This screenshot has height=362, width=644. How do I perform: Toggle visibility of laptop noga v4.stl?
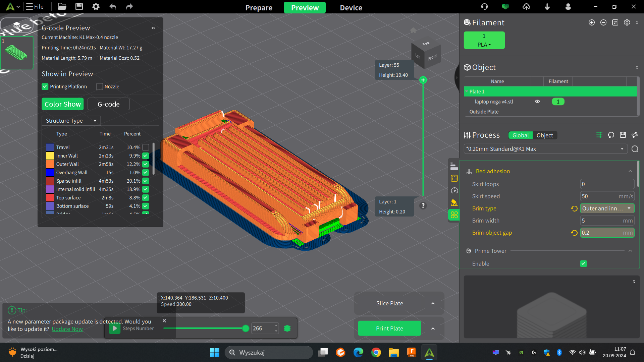pyautogui.click(x=537, y=102)
